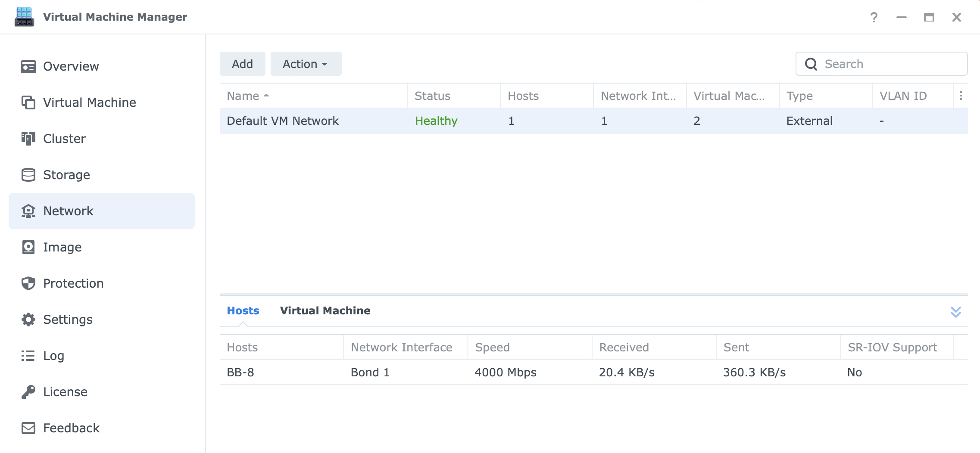Click the Log list icon

pos(28,356)
